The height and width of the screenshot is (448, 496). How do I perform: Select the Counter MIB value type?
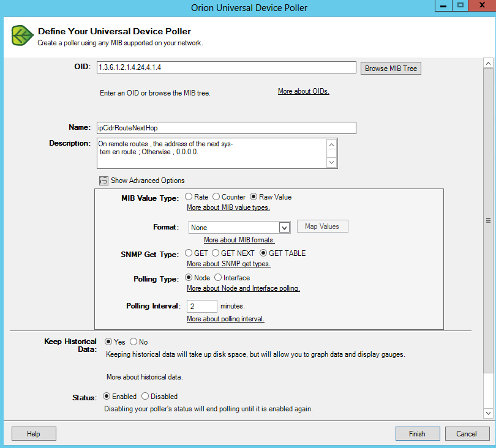click(216, 196)
